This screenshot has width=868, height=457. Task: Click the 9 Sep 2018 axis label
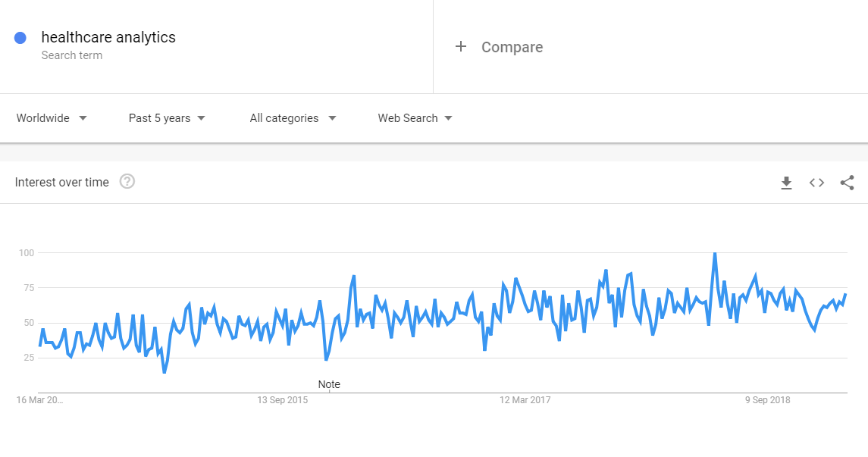[767, 400]
